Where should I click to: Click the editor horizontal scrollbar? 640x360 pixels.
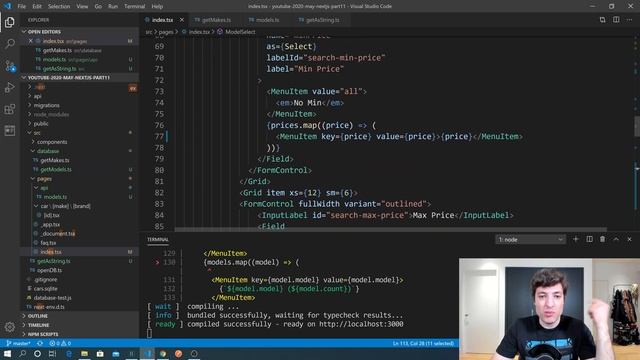pos(390,230)
